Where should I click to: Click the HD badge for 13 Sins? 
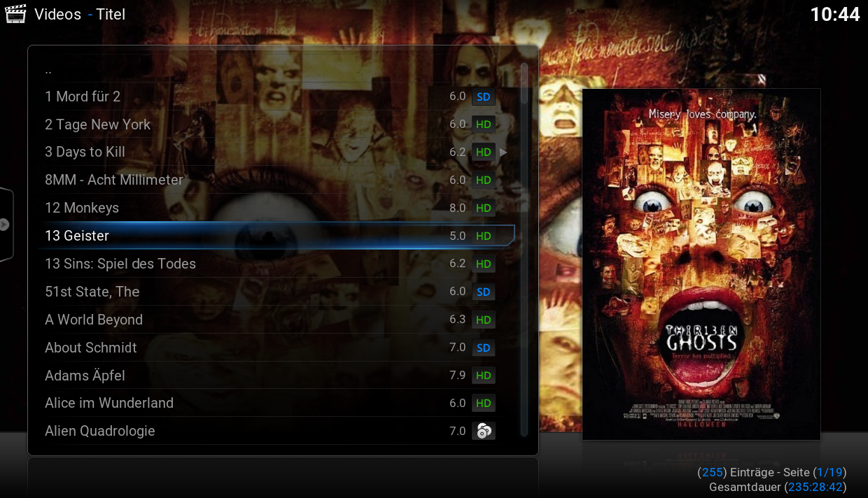coord(484,264)
